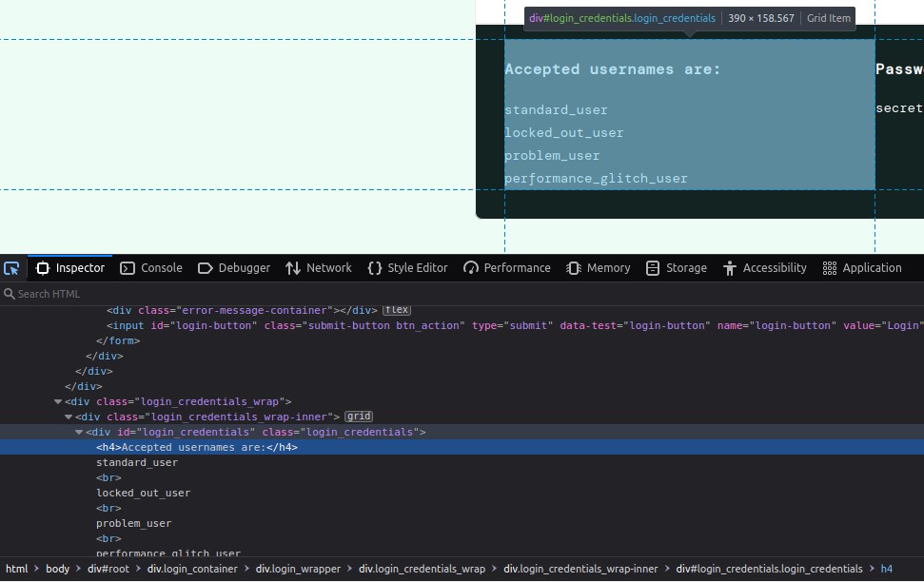This screenshot has width=924, height=582.
Task: Open the Performance panel
Action: pos(507,268)
